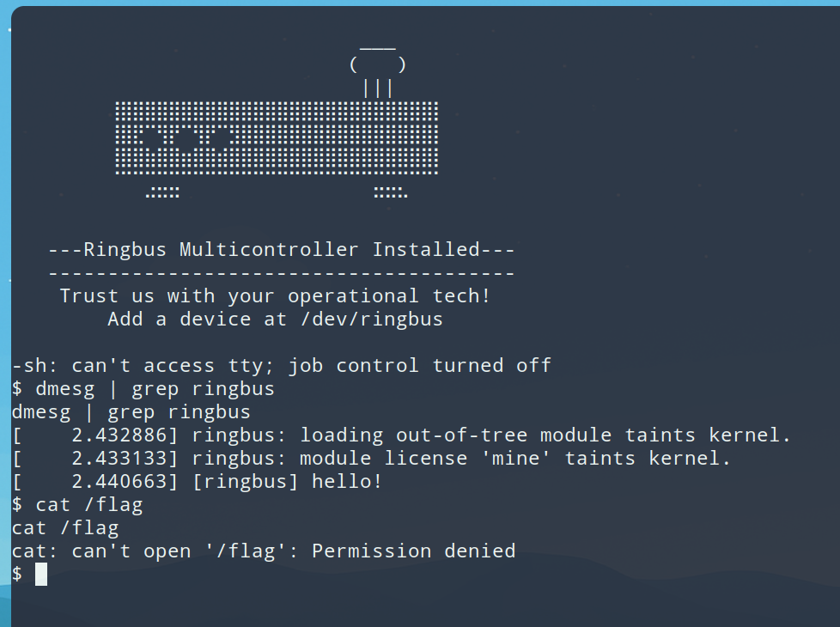Viewport: 840px width, 627px height.
Task: Click the 'Permission denied' error message
Action: click(413, 551)
